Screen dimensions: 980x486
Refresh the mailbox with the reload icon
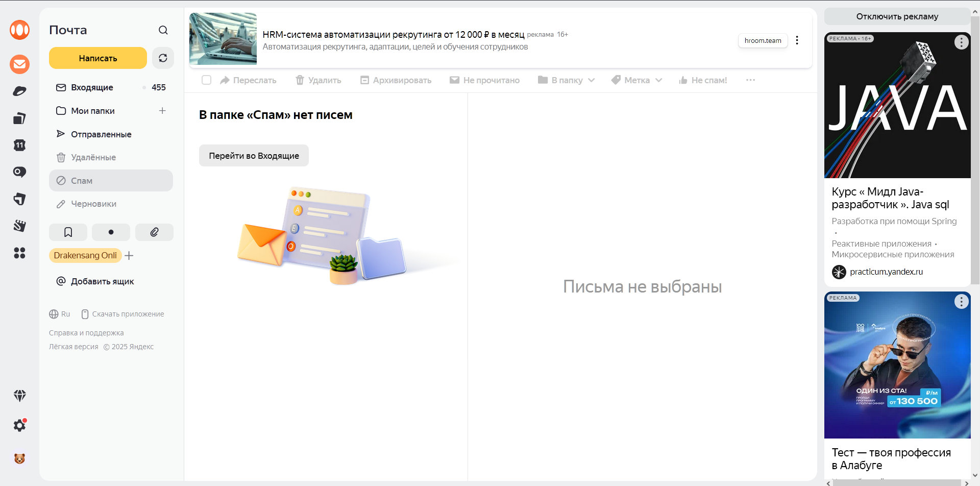(163, 58)
